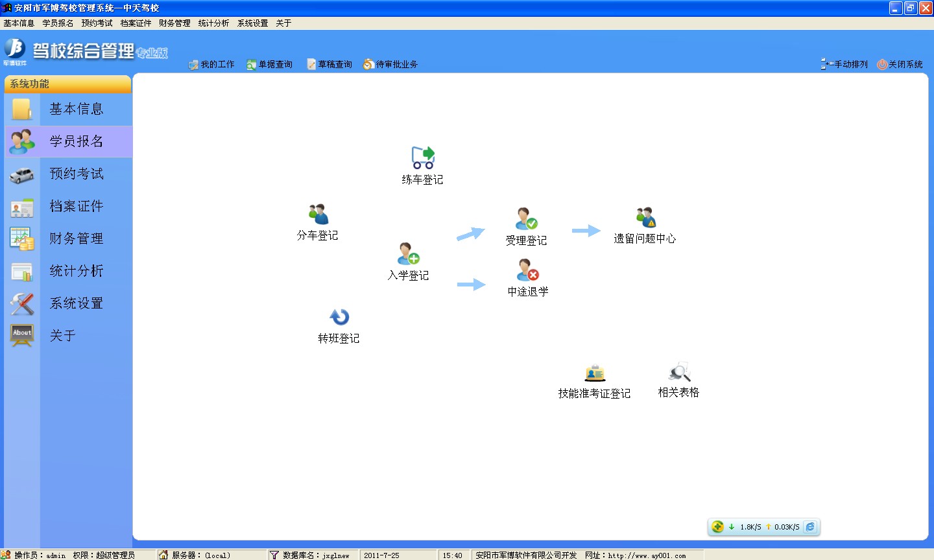The image size is (934, 560).
Task: Open the 统计分析 menu in menu bar
Action: click(213, 23)
